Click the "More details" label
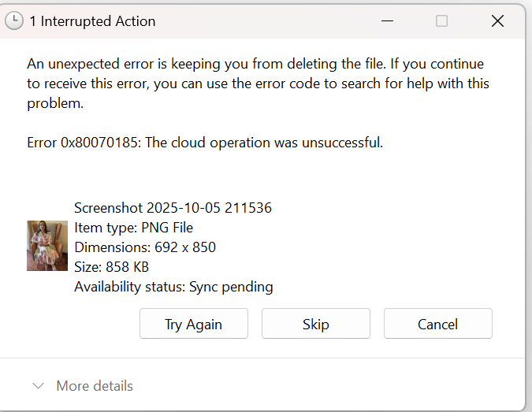This screenshot has width=532, height=412. tap(95, 386)
